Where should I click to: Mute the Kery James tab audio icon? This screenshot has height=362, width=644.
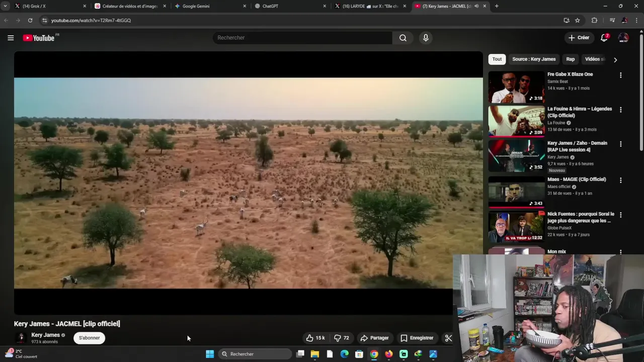(476, 6)
